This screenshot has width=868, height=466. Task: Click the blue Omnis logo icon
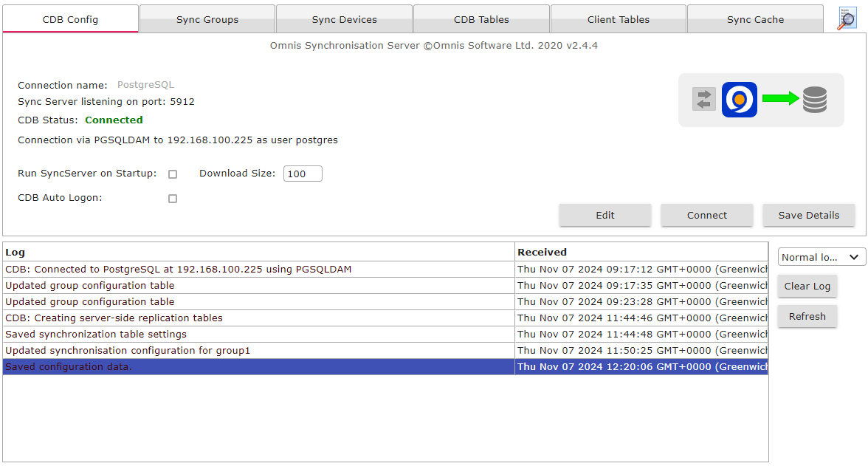click(739, 100)
